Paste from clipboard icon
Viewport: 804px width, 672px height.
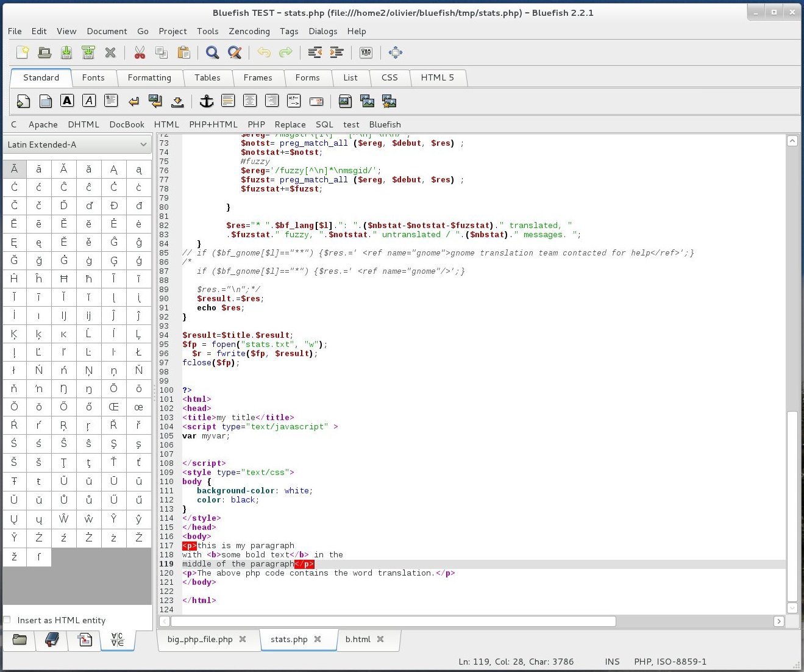183,52
